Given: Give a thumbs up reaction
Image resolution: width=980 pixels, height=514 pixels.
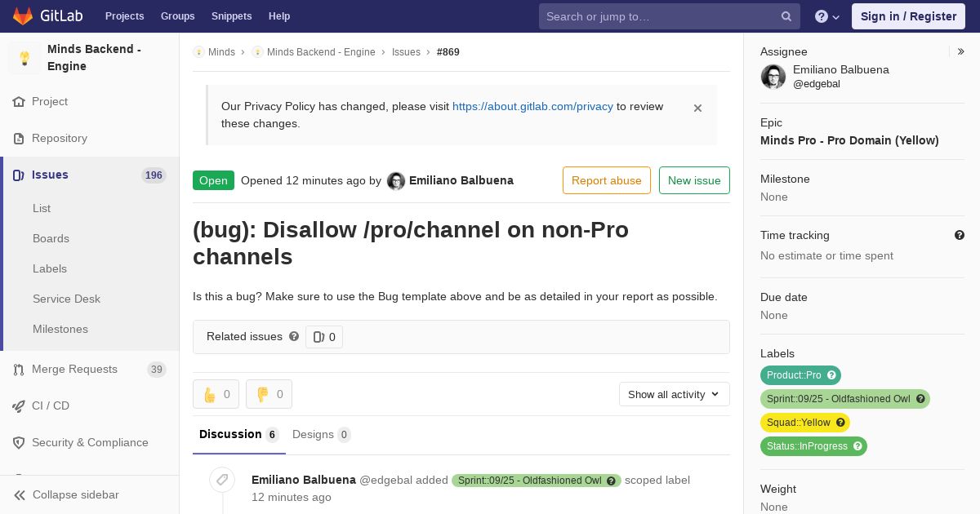Looking at the screenshot, I should [216, 394].
